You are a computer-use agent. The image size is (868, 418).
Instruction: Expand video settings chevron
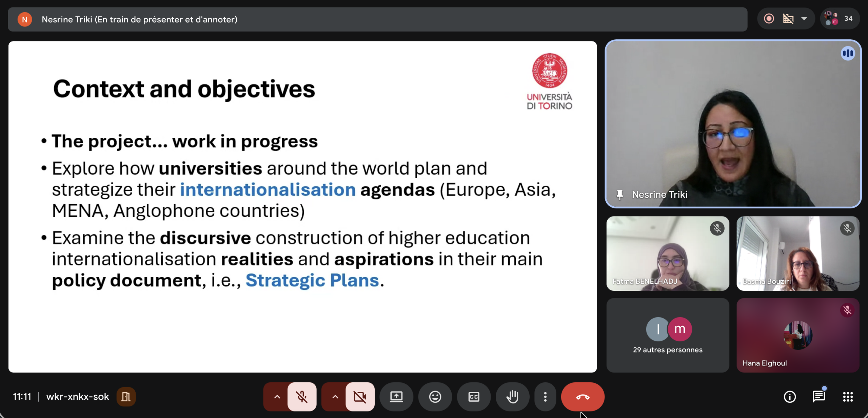click(335, 397)
